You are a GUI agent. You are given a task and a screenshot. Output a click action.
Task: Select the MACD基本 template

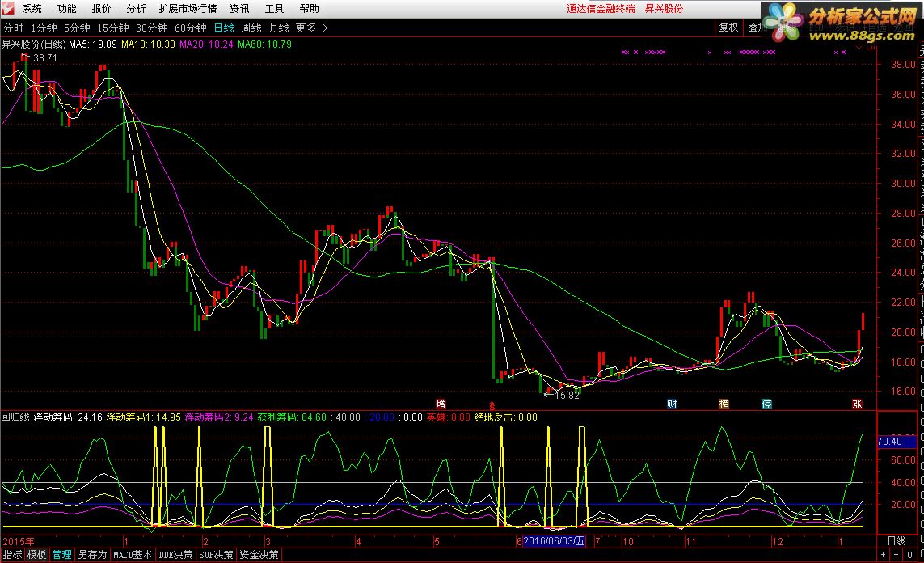tap(133, 555)
